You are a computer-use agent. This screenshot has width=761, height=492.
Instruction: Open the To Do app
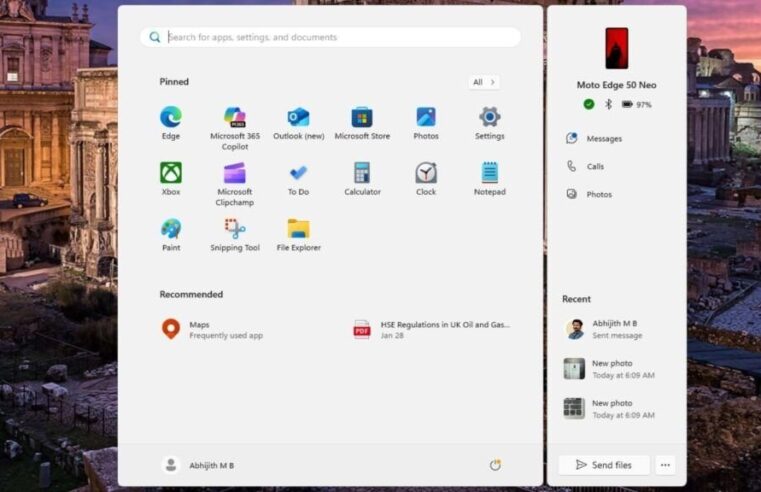tap(298, 179)
